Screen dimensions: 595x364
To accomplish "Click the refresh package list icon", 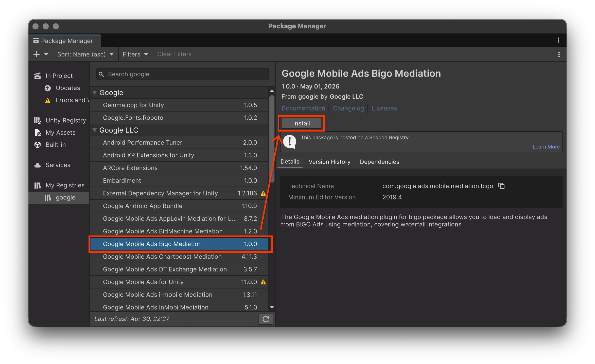I will pos(266,319).
